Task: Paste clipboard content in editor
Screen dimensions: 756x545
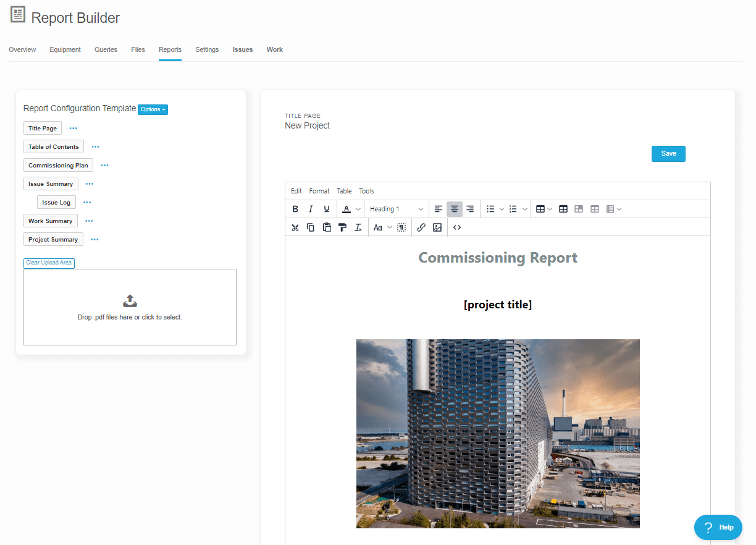Action: [x=327, y=227]
